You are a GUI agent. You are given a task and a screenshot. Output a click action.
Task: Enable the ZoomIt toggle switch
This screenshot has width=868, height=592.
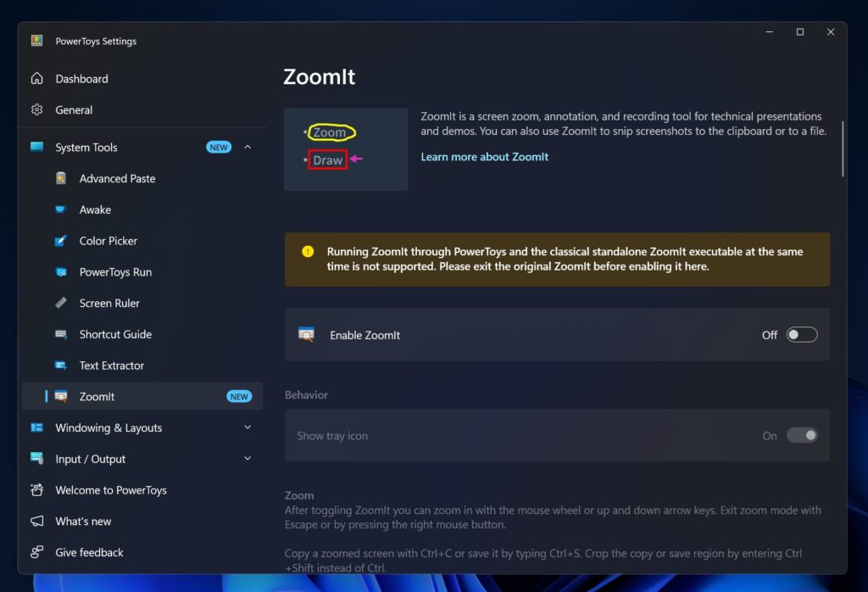pyautogui.click(x=802, y=334)
